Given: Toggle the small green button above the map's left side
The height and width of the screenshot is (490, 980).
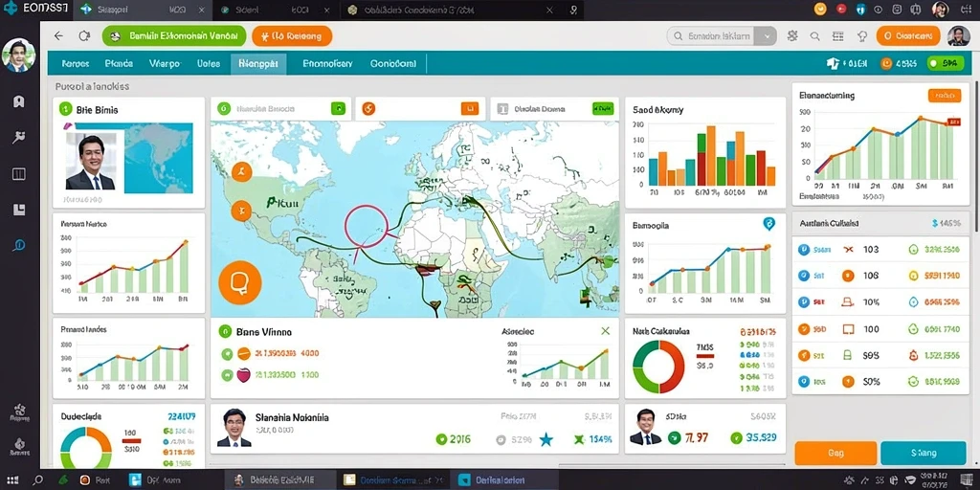Looking at the screenshot, I should (338, 109).
